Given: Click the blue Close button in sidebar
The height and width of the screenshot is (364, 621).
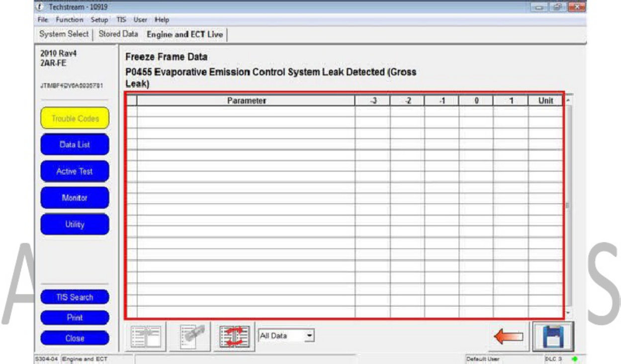Looking at the screenshot, I should (x=75, y=338).
